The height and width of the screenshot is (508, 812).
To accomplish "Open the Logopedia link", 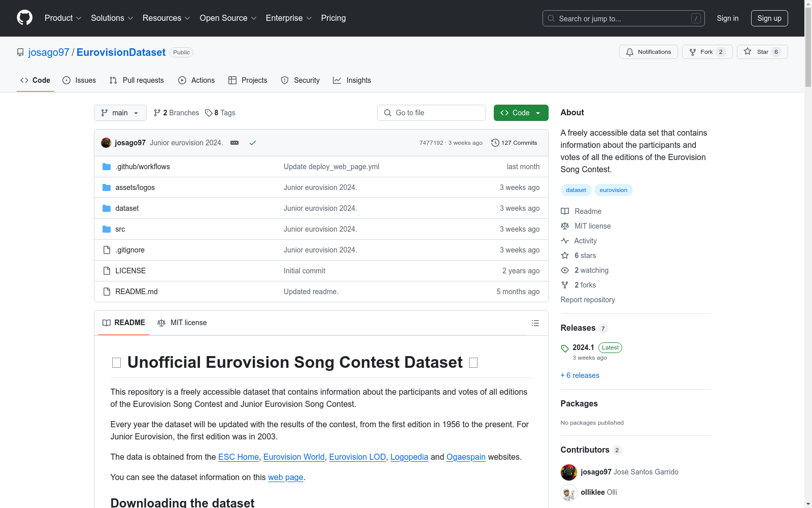I will coord(409,457).
